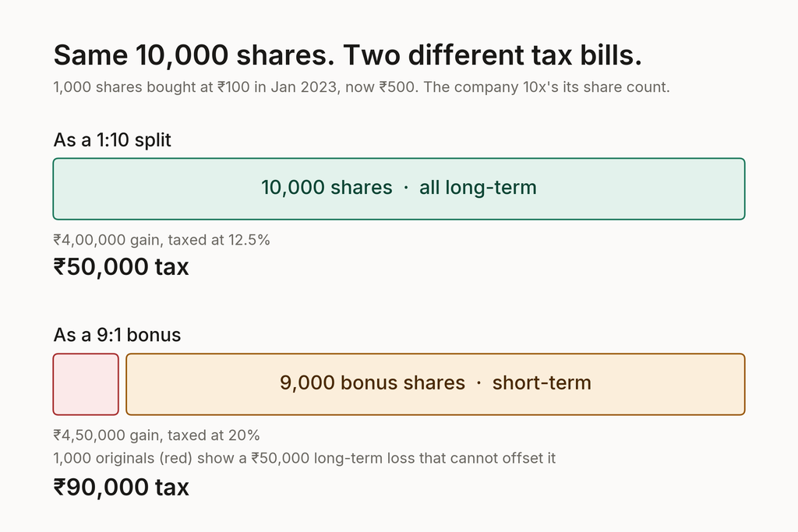Click the dot separator in the green bar
This screenshot has height=532, width=798.
pos(405,188)
